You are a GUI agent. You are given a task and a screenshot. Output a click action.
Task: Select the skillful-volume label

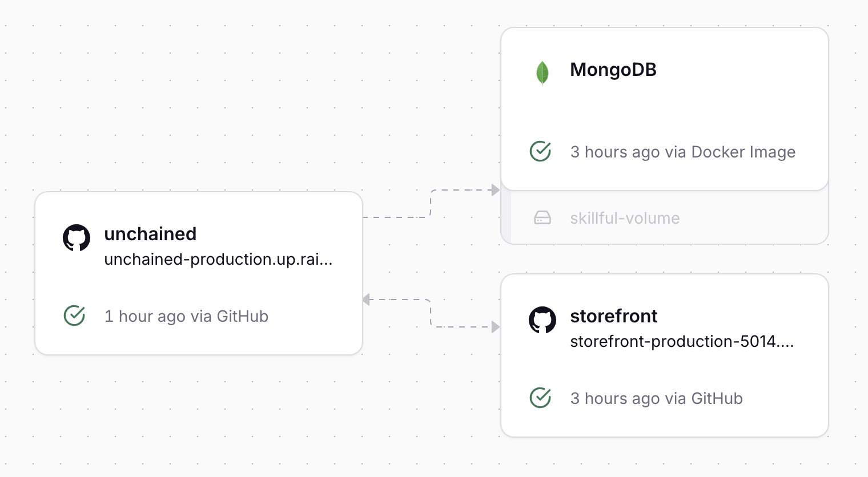[625, 218]
